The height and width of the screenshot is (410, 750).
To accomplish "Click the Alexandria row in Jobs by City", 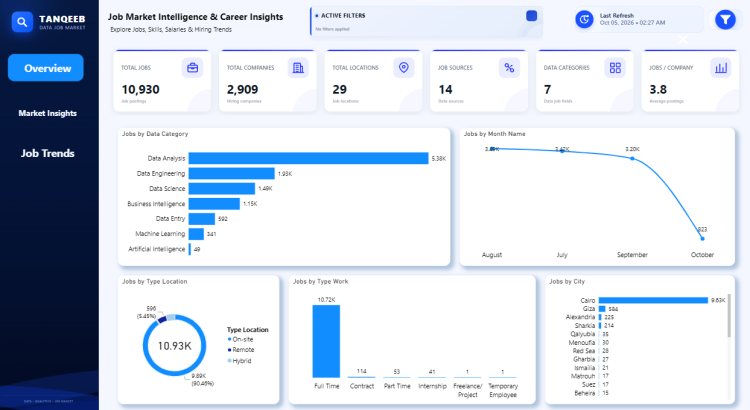I will coord(590,317).
